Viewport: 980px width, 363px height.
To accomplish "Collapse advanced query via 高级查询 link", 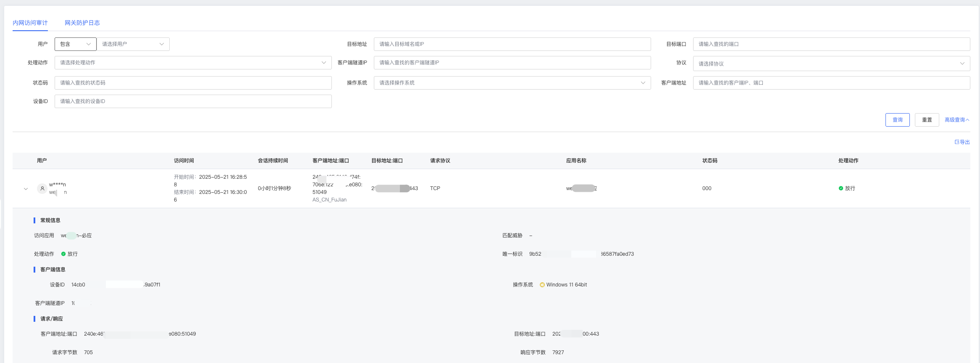I will (956, 120).
